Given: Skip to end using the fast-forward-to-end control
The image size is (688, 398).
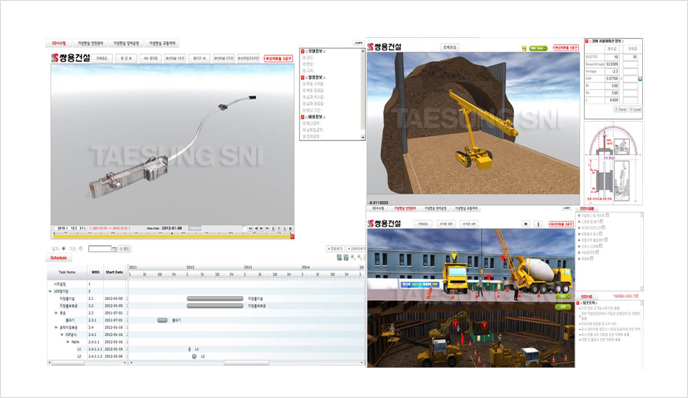Looking at the screenshot, I should pyautogui.click(x=267, y=228).
